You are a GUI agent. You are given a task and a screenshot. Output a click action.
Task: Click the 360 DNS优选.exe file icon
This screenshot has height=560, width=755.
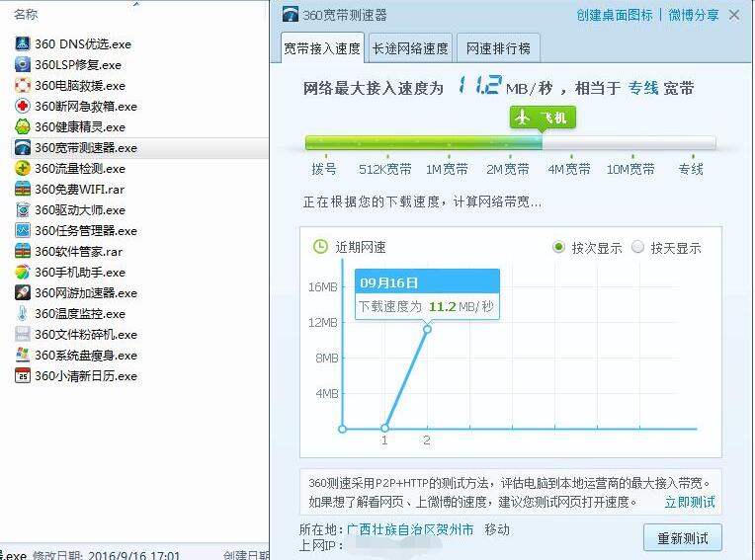[22, 43]
